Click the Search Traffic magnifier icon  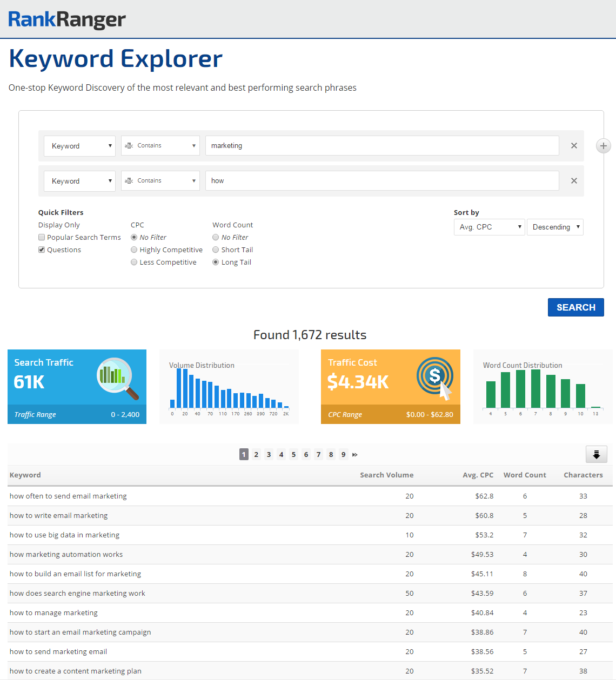tap(117, 378)
